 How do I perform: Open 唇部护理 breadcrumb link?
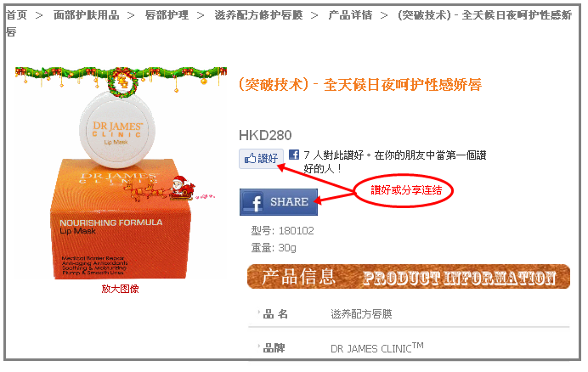(x=167, y=15)
